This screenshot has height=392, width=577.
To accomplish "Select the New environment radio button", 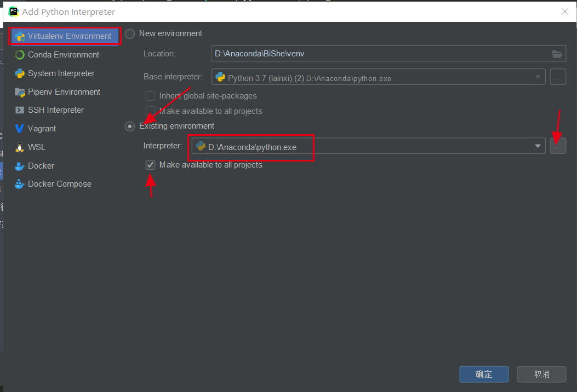I will tap(130, 33).
